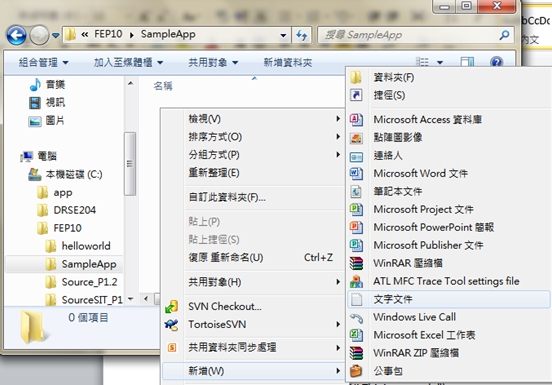Screen dimensions: 552x385
Task: Click the 點陣圖影像 bitmap icon
Action: [356, 138]
